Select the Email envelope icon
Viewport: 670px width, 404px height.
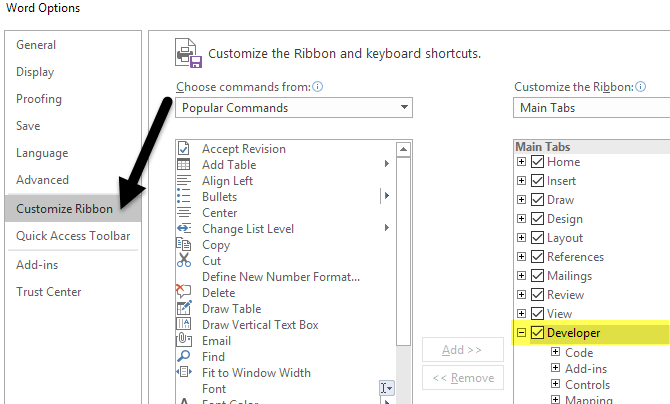184,341
